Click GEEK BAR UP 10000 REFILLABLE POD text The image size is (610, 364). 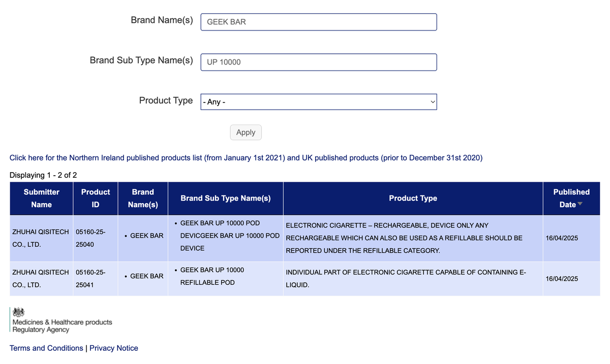pyautogui.click(x=212, y=276)
